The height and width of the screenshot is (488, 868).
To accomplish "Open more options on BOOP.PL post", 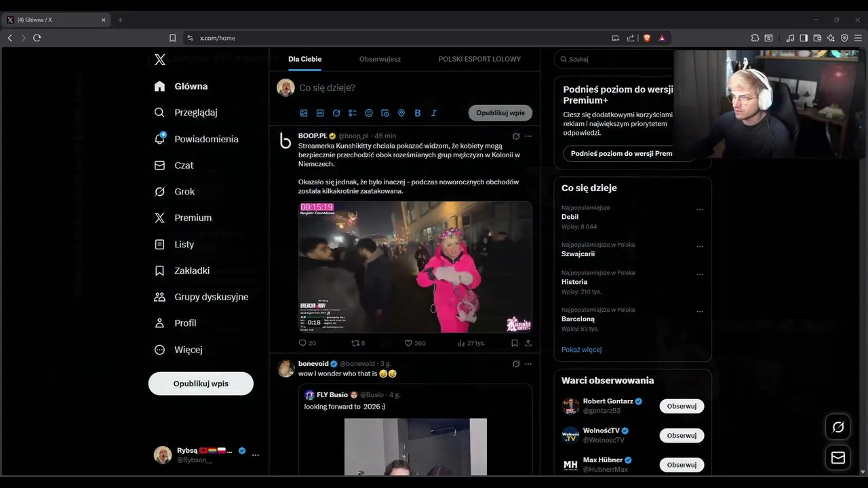I will [x=528, y=136].
